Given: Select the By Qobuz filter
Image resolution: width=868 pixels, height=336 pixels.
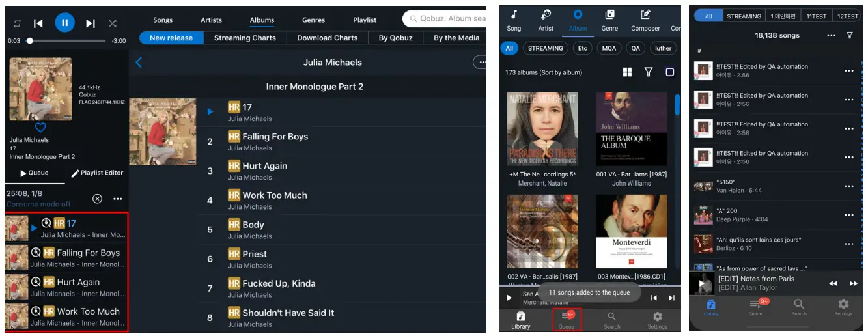Looking at the screenshot, I should pyautogui.click(x=396, y=38).
